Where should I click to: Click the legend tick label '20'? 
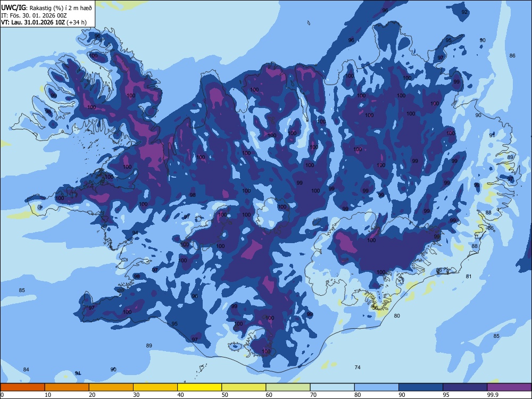click(x=92, y=395)
